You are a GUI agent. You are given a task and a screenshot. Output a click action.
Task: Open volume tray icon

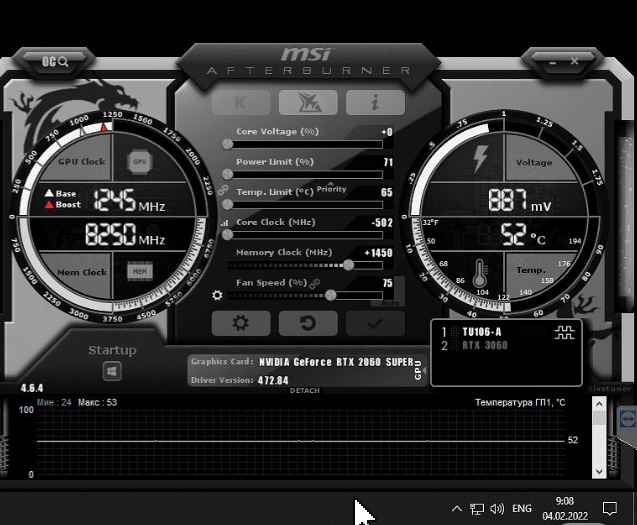497,508
